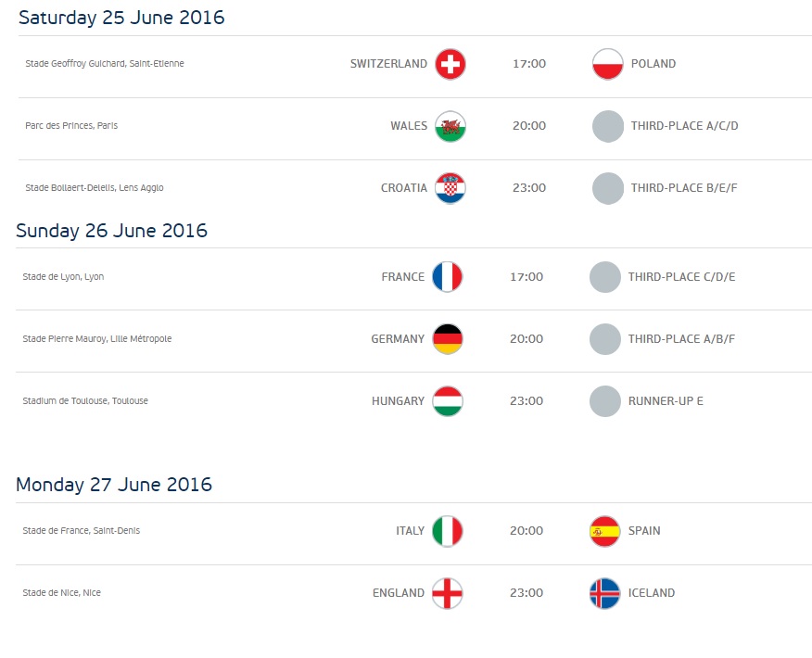
Task: Open the ICELAND team name link
Action: tap(652, 593)
